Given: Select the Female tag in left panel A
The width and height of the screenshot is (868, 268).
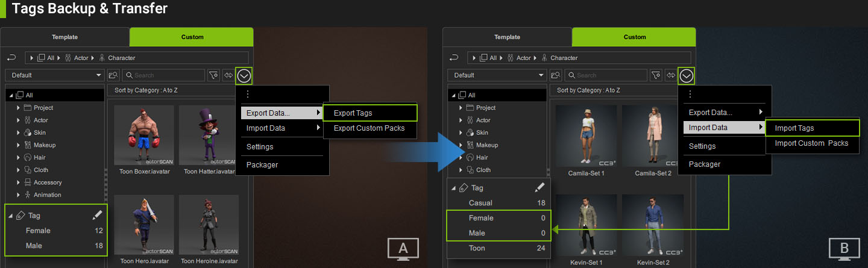Looking at the screenshot, I should tap(38, 231).
